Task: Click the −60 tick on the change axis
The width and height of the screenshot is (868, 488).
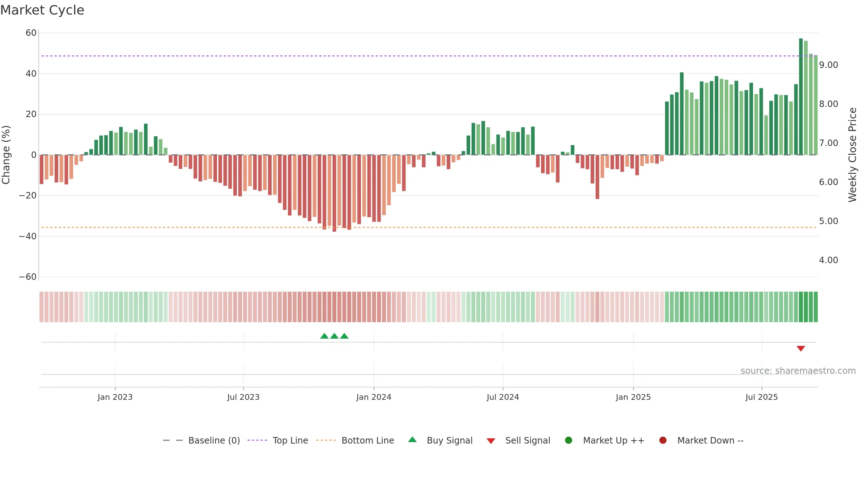Action: coord(28,277)
